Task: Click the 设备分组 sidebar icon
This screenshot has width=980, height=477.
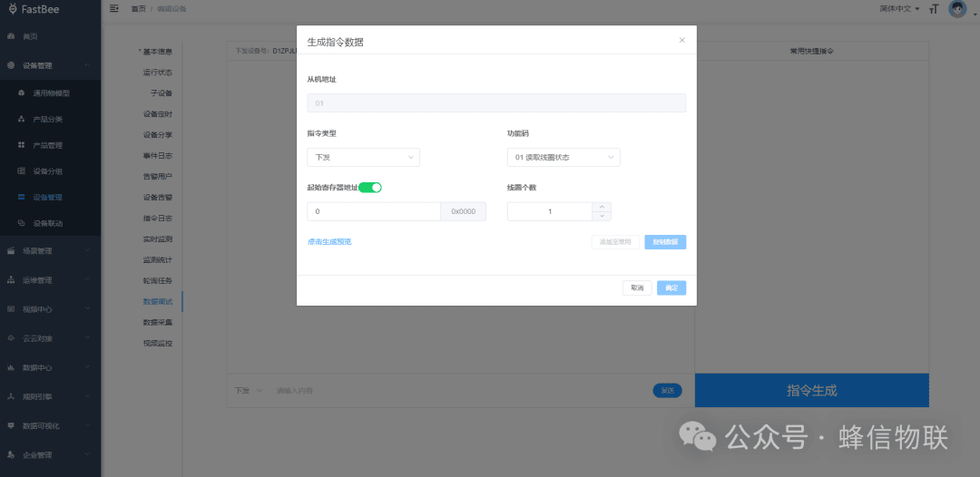Action: (x=21, y=171)
